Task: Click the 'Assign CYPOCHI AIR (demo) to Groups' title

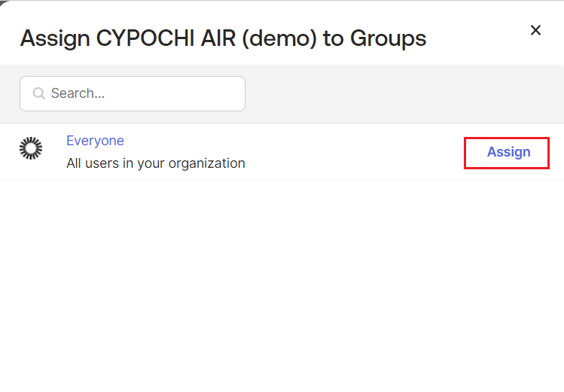Action: (x=223, y=38)
